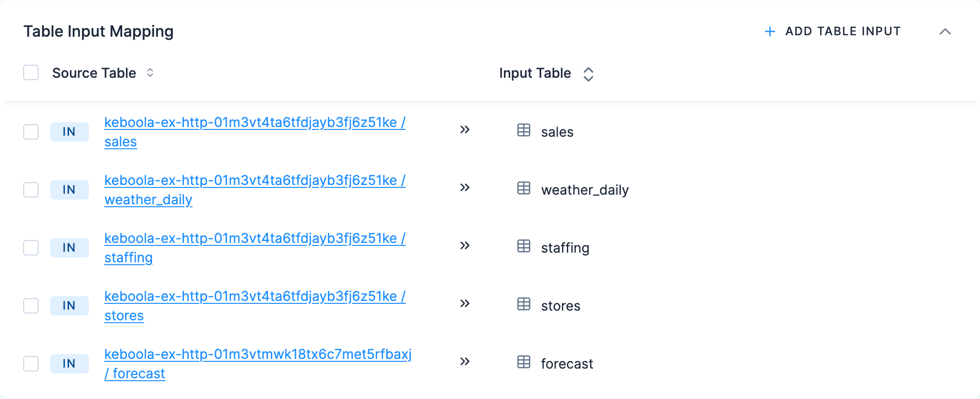980x399 pixels.
Task: Click input table name forecast
Action: [567, 364]
